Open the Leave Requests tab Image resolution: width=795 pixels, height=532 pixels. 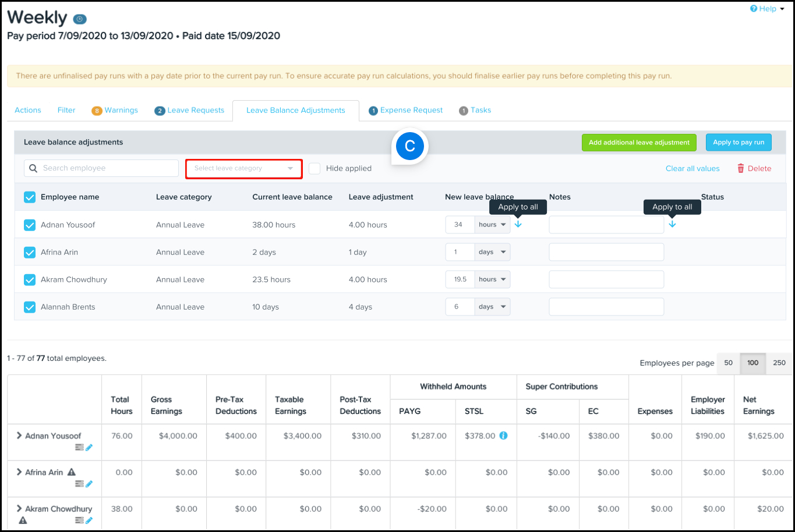(189, 110)
